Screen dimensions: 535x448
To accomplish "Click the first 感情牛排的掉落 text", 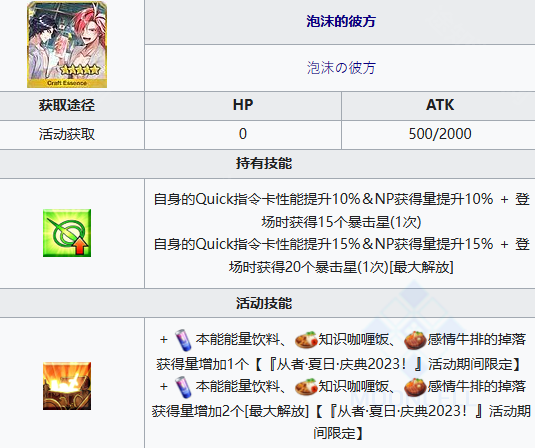I will [x=476, y=339].
